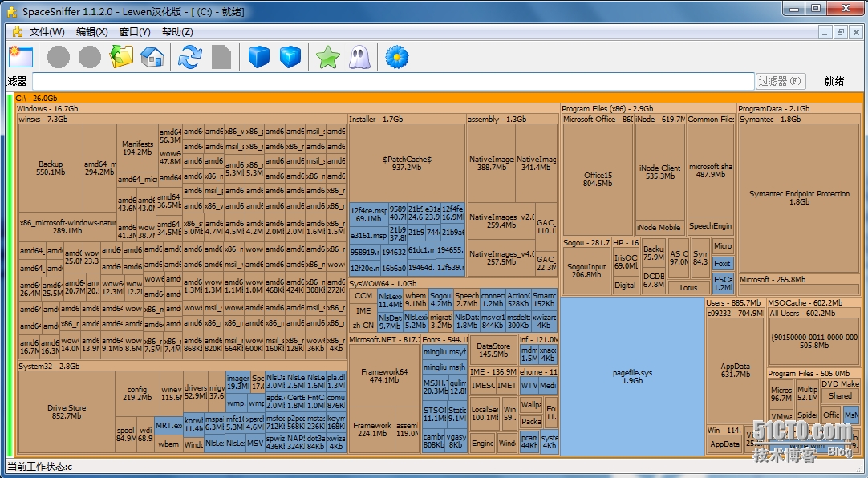
Task: Select the Installer - 1.7Gb header
Action: point(407,119)
